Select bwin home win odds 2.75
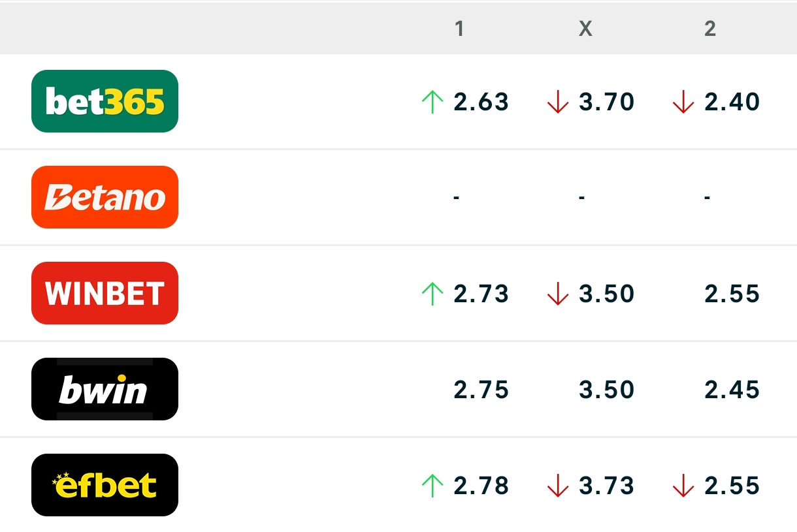 (x=481, y=390)
